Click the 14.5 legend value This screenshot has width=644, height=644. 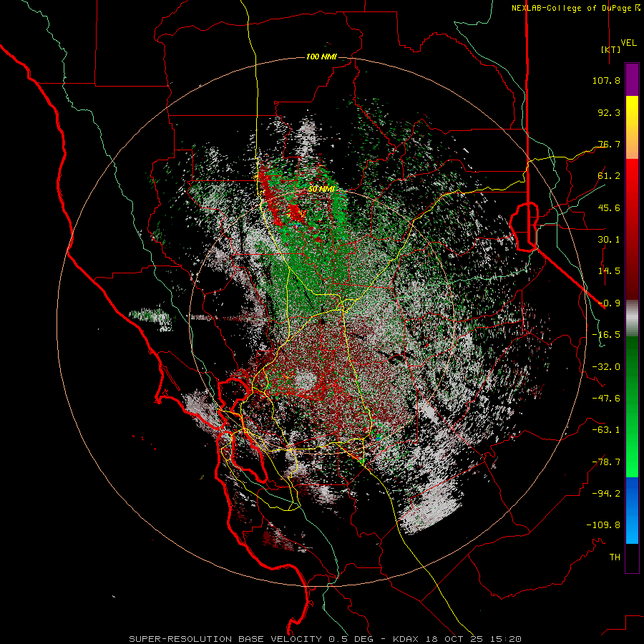(609, 271)
